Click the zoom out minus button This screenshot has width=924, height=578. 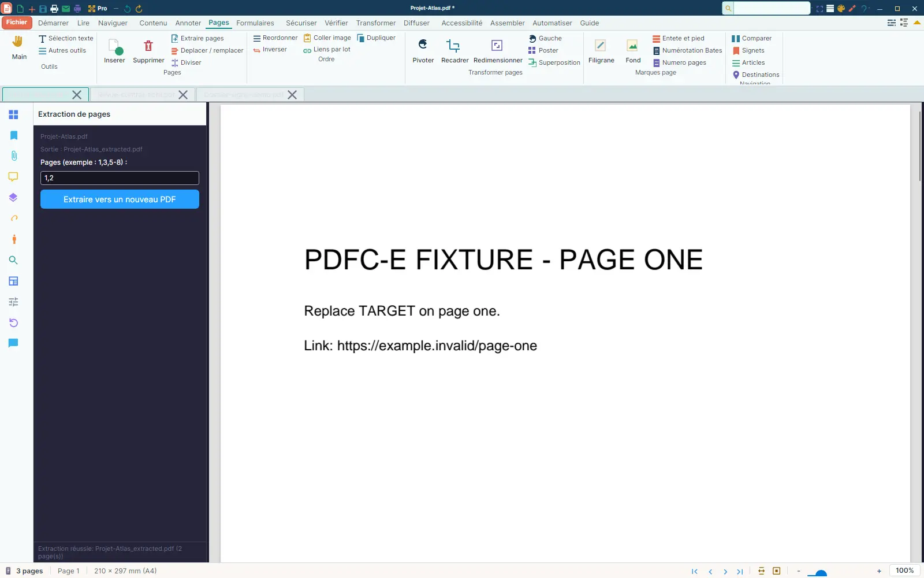coord(799,571)
